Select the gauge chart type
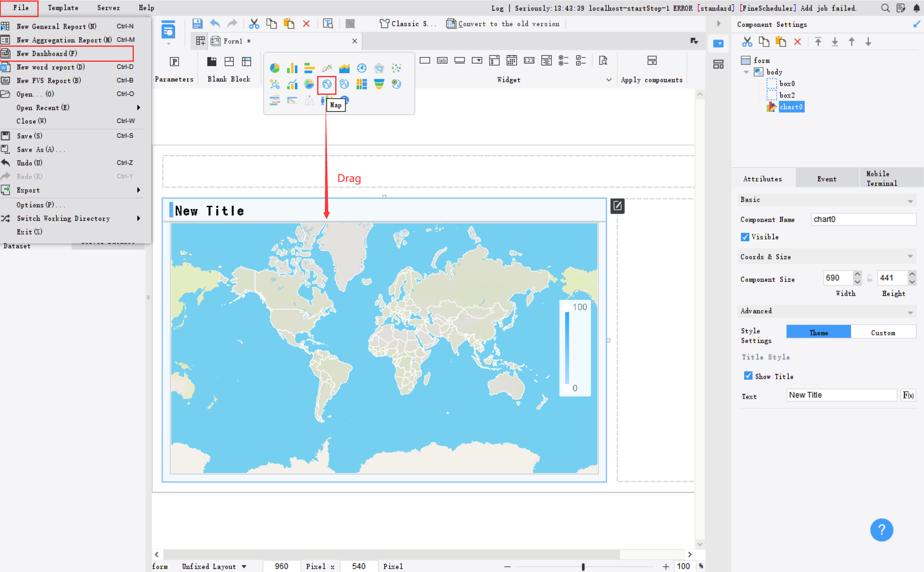The image size is (924, 572). (362, 68)
